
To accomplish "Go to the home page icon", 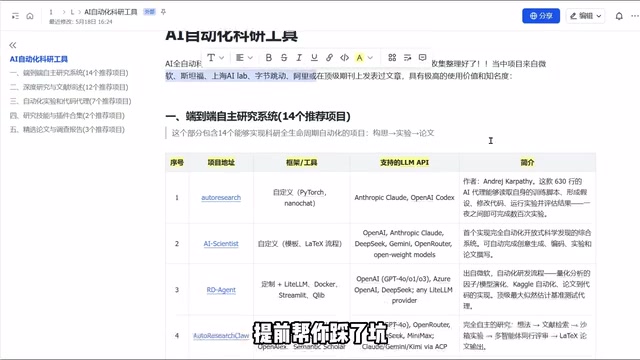I will point(30,16).
